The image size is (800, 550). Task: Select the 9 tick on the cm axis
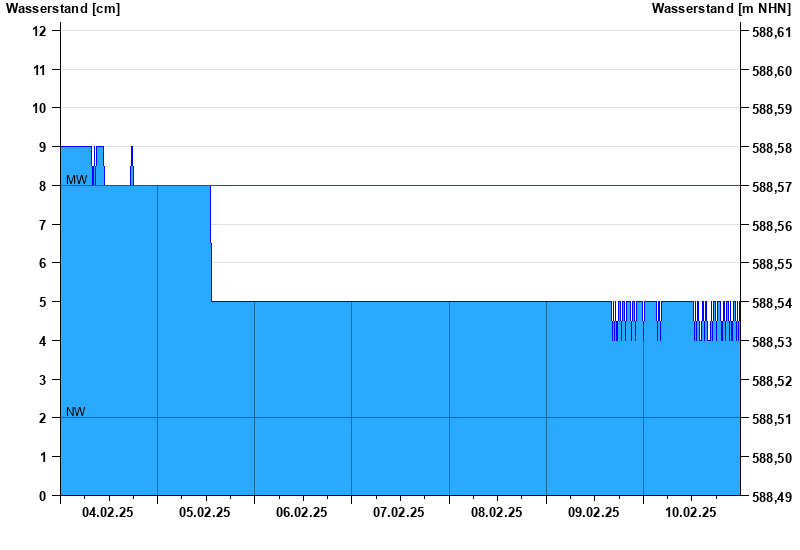click(x=43, y=147)
